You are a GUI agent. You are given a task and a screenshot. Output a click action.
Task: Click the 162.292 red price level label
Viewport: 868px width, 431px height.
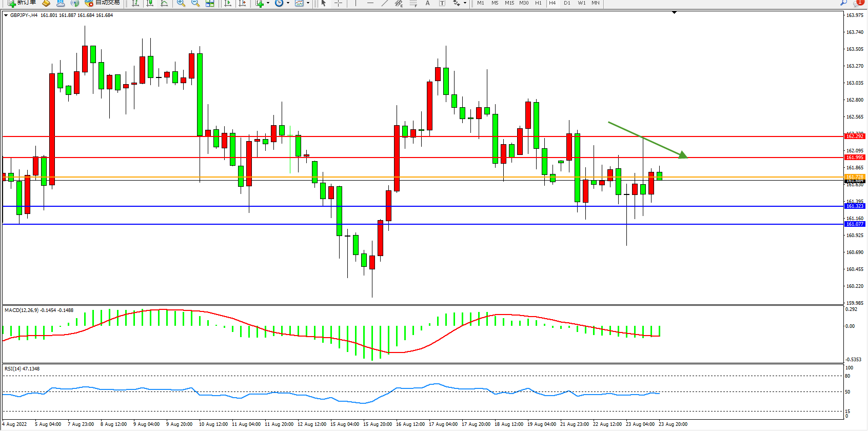point(855,136)
